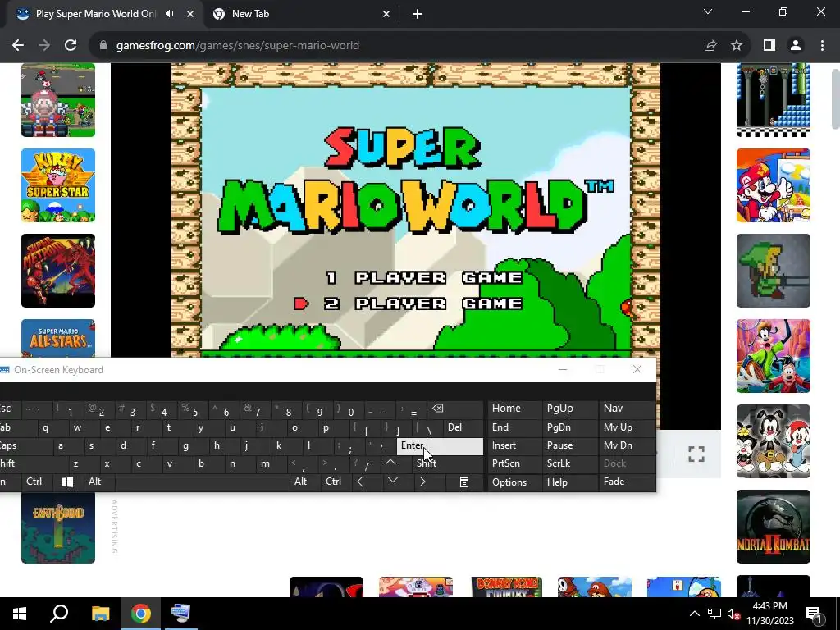Open the Chrome profile menu
The height and width of the screenshot is (630, 840).
(x=796, y=46)
